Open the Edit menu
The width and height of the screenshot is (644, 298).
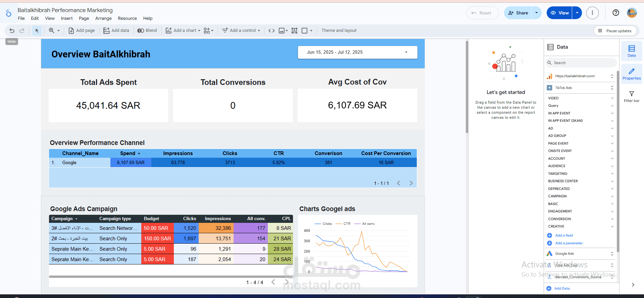35,18
